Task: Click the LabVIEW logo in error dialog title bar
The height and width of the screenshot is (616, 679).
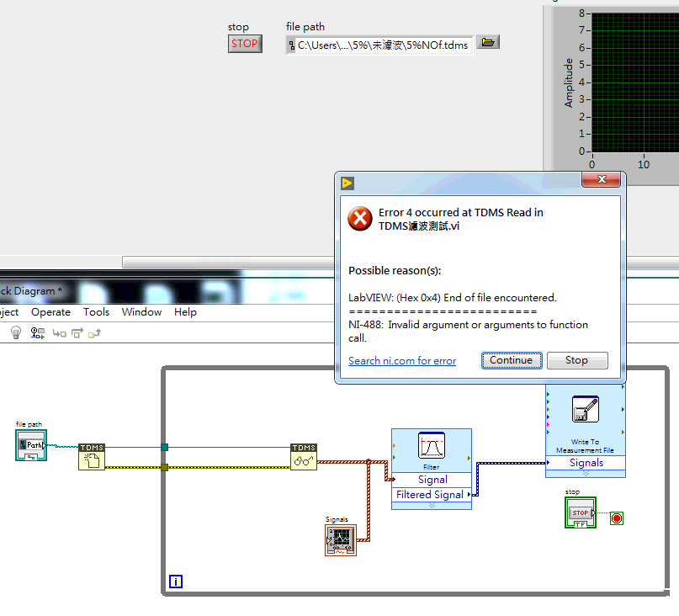Action: 347,183
